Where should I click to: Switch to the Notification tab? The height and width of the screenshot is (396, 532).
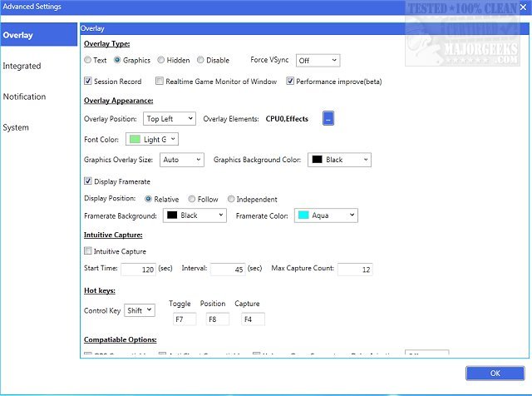[24, 97]
